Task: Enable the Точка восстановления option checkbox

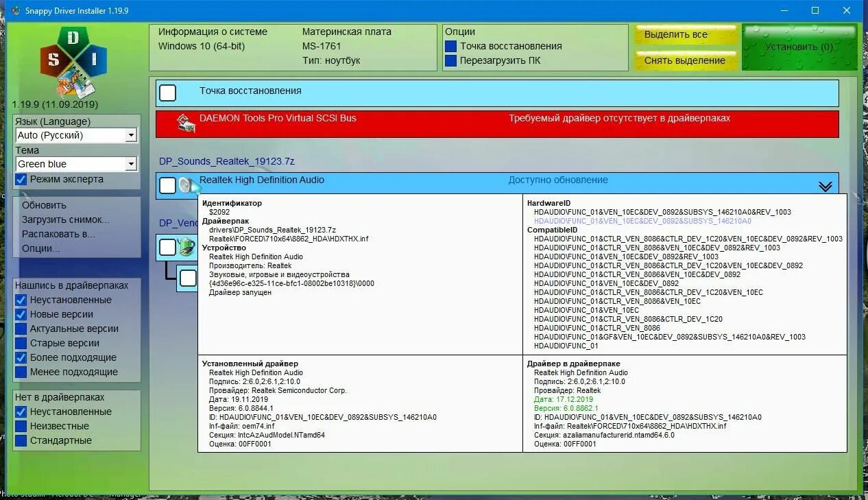Action: click(450, 46)
